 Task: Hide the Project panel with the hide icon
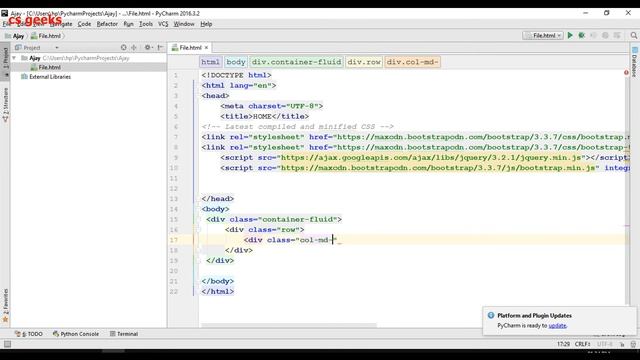[160, 47]
